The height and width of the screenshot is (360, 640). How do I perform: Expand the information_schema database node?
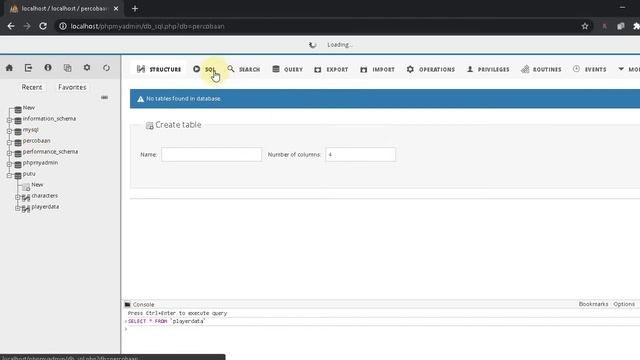[9, 120]
